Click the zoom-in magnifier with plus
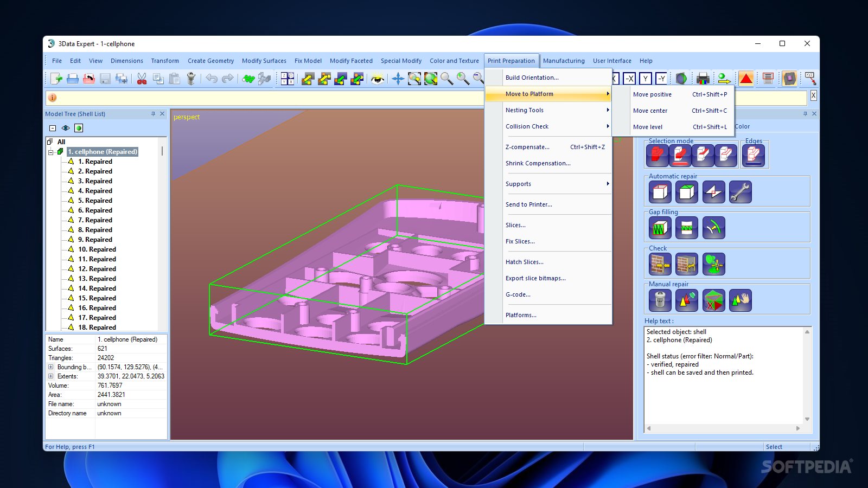This screenshot has width=868, height=488. click(x=463, y=79)
